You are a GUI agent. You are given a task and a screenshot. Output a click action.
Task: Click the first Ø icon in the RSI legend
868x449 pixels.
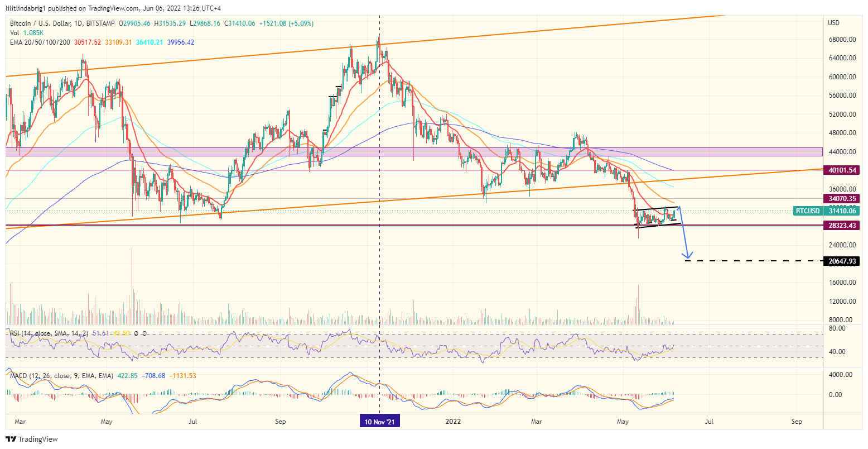point(136,333)
